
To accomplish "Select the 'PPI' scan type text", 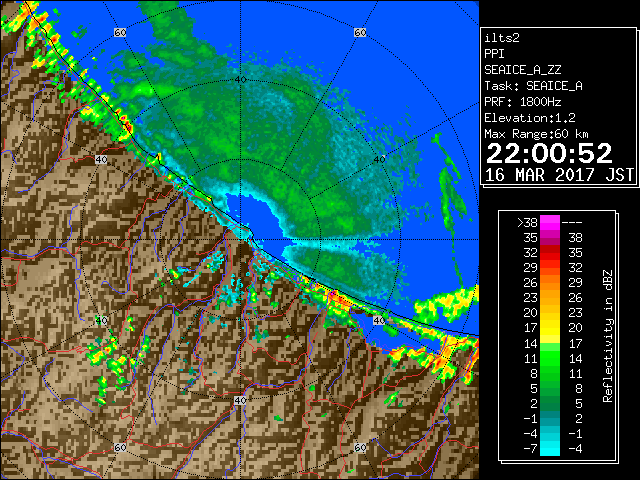I will point(494,54).
